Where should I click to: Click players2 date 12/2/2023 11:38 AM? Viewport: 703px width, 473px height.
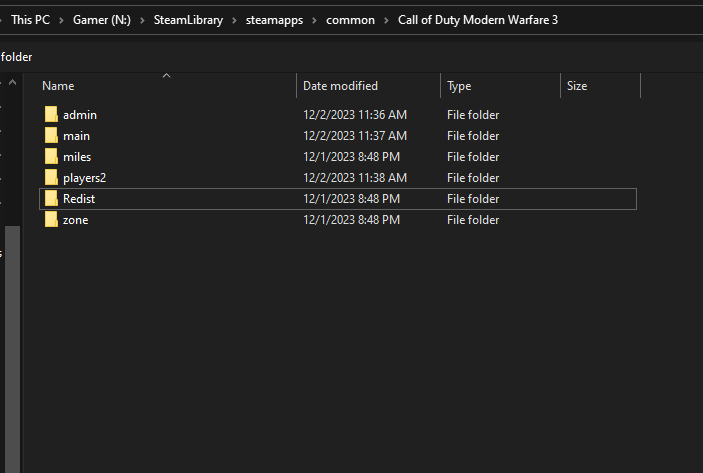[355, 178]
